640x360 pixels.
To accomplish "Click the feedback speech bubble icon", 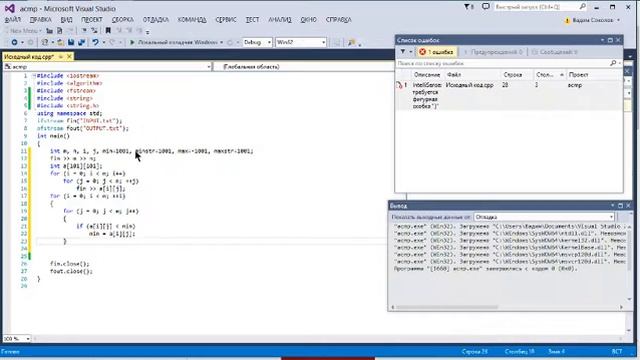I will [x=486, y=7].
